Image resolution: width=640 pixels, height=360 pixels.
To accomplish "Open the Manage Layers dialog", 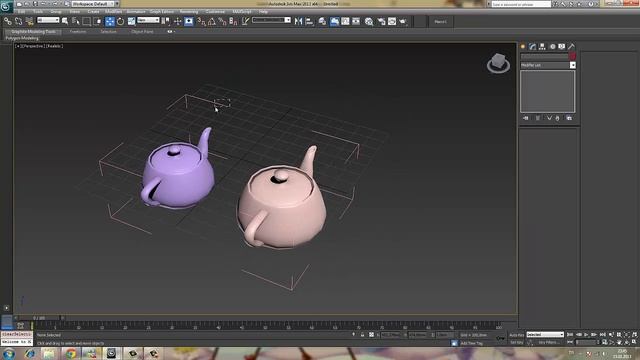I will [322, 21].
